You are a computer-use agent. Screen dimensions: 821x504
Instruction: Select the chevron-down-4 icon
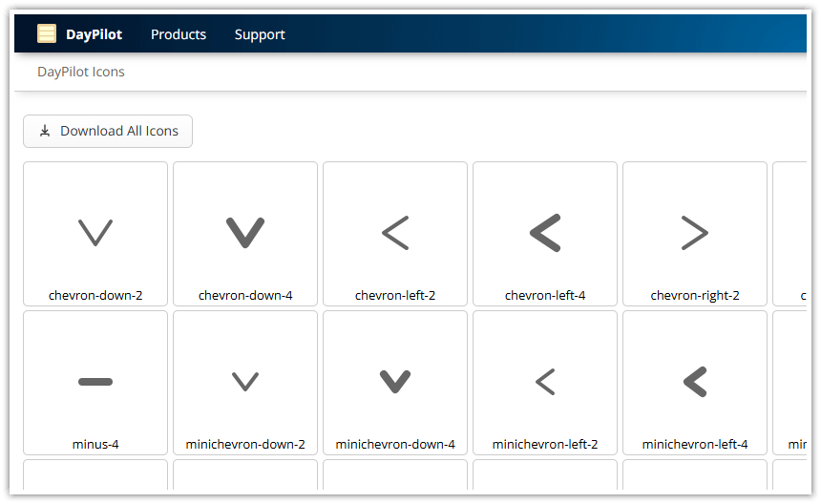pyautogui.click(x=245, y=232)
